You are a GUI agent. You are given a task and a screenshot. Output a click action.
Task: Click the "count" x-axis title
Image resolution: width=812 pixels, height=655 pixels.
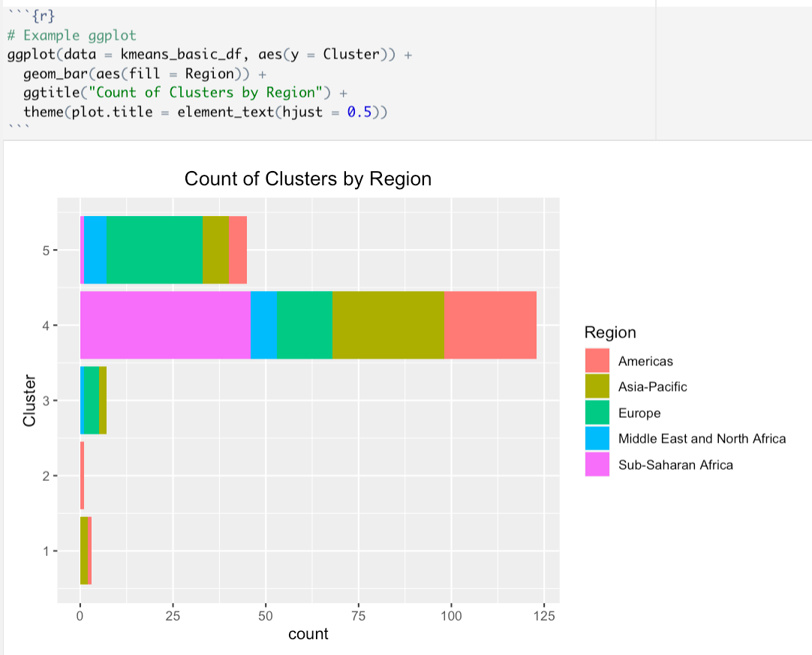coord(308,634)
